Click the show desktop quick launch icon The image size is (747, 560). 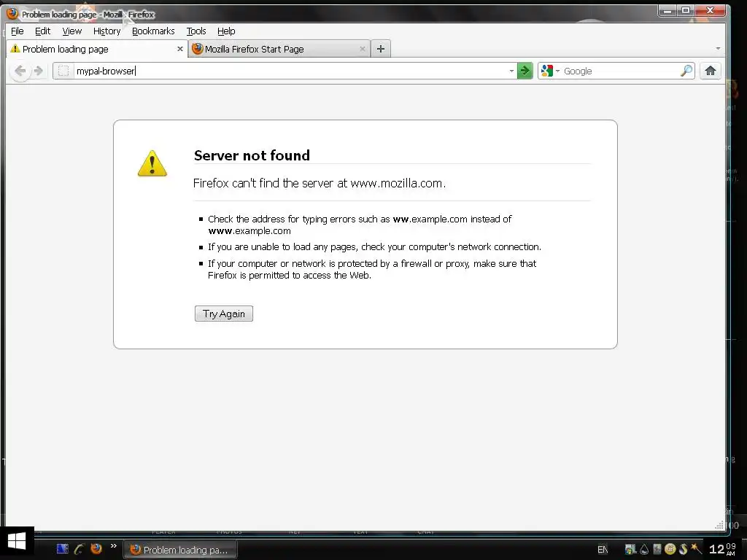63,548
